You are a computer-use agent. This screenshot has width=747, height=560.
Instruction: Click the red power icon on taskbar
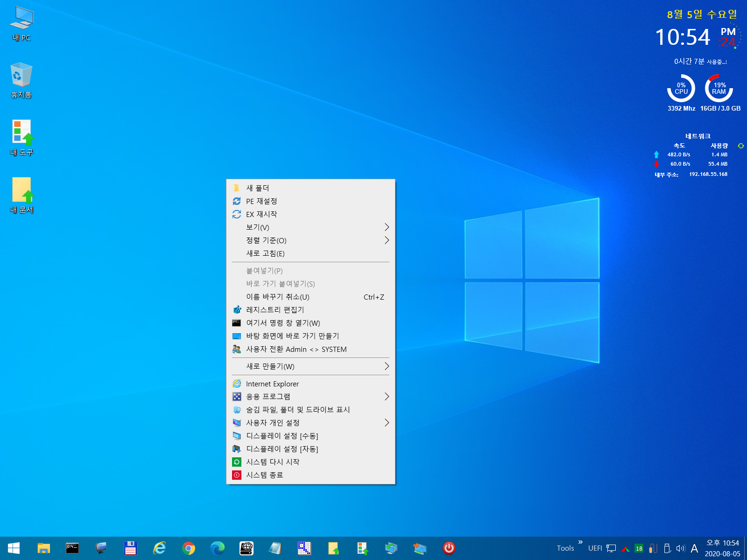pyautogui.click(x=449, y=548)
